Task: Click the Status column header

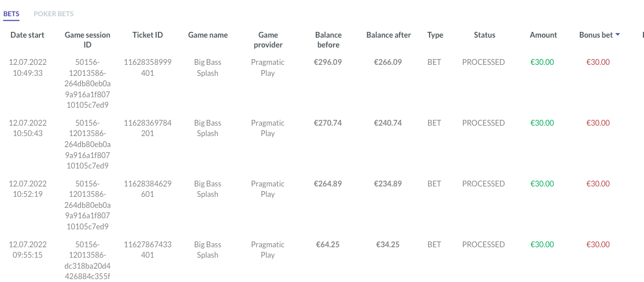Action: (484, 35)
